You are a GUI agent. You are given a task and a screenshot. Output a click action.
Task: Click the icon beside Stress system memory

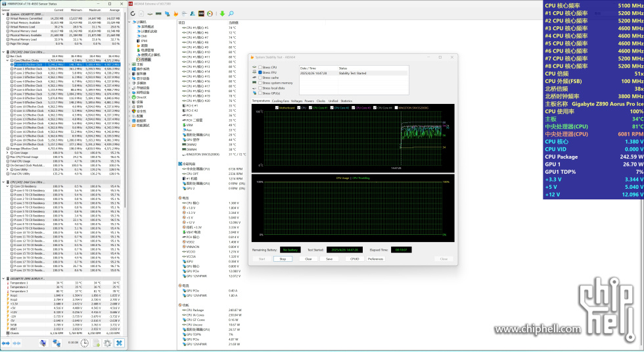(254, 83)
